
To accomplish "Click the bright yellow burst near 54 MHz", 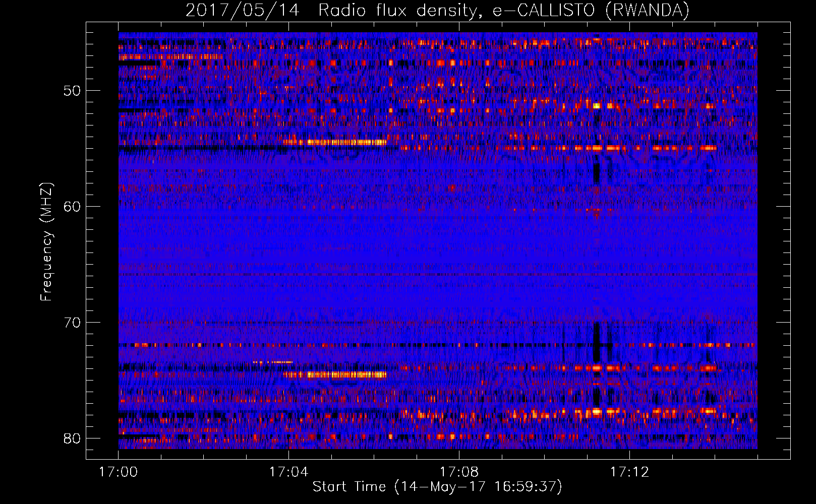I will [x=335, y=142].
